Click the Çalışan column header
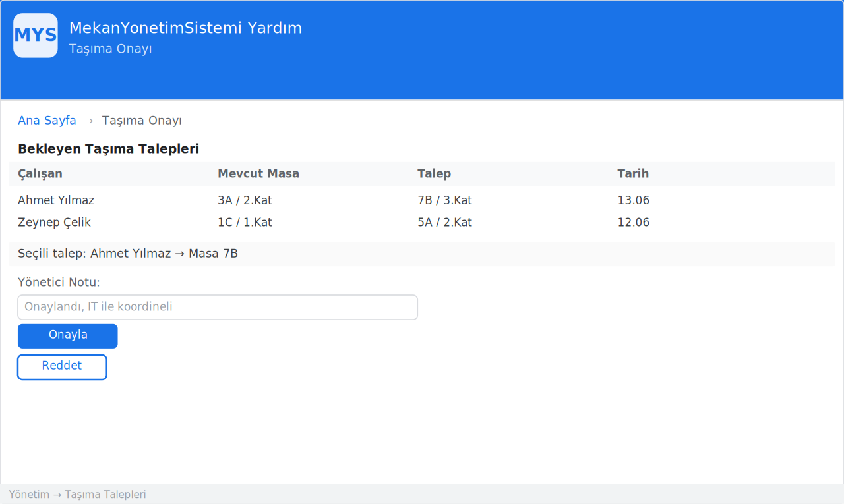844x504 pixels. (40, 174)
